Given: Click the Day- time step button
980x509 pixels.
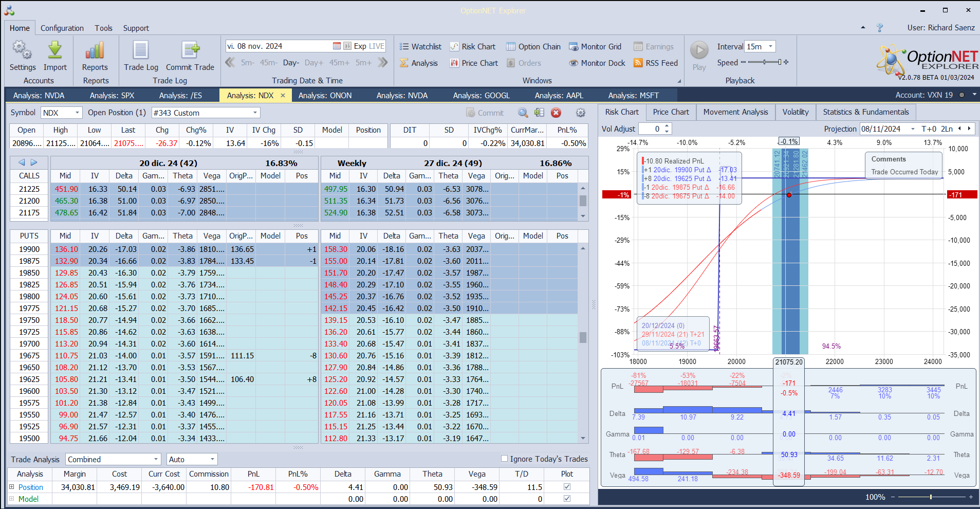Looking at the screenshot, I should pos(291,63).
